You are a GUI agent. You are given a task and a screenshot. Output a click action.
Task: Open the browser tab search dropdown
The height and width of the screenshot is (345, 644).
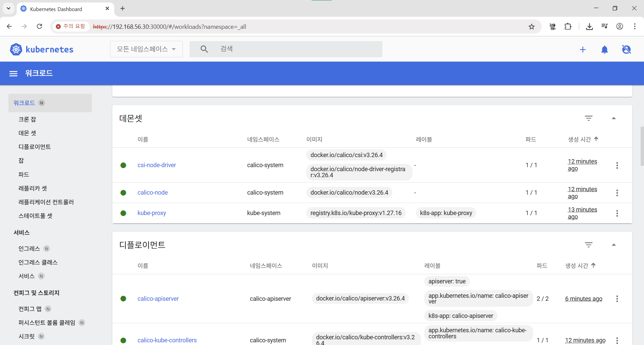tap(8, 8)
